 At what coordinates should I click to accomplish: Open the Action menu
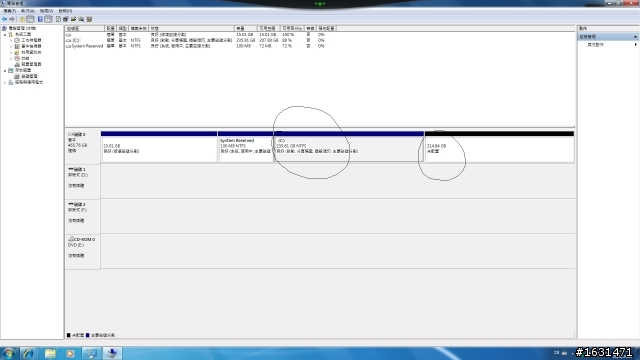[x=28, y=11]
